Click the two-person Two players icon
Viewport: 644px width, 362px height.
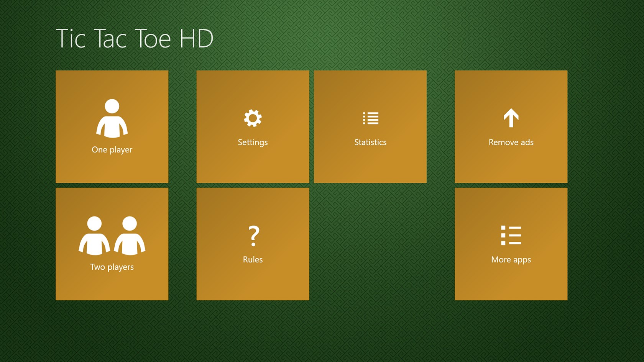tap(112, 236)
